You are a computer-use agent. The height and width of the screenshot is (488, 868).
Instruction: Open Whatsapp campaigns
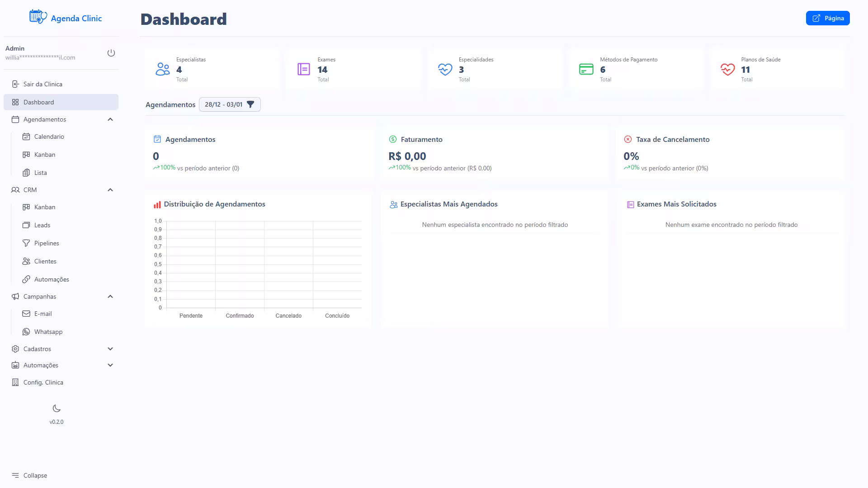[66, 332]
